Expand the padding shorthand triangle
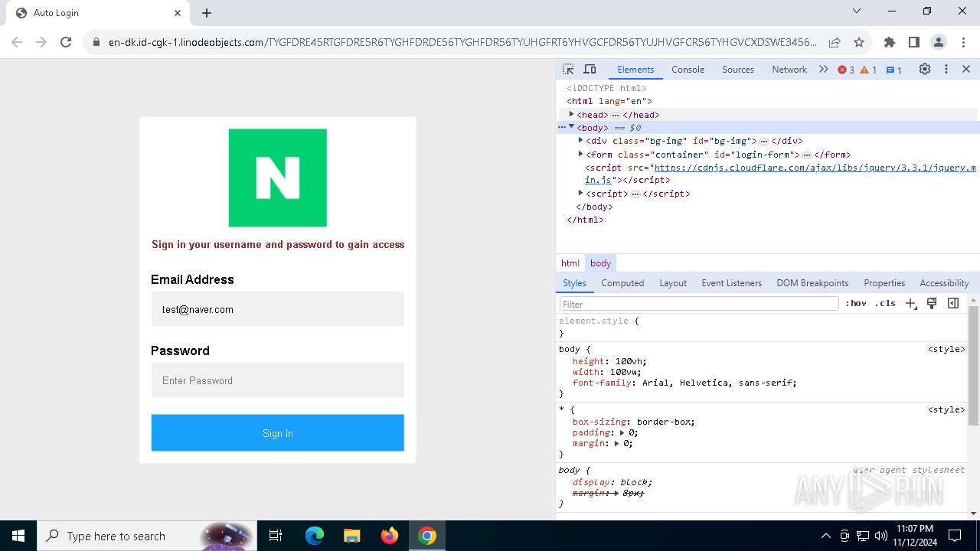980x551 pixels. [623, 432]
